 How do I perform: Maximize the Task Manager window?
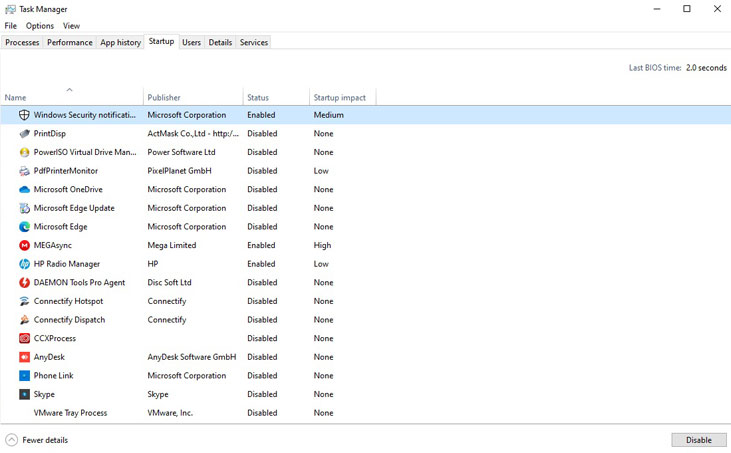click(687, 9)
